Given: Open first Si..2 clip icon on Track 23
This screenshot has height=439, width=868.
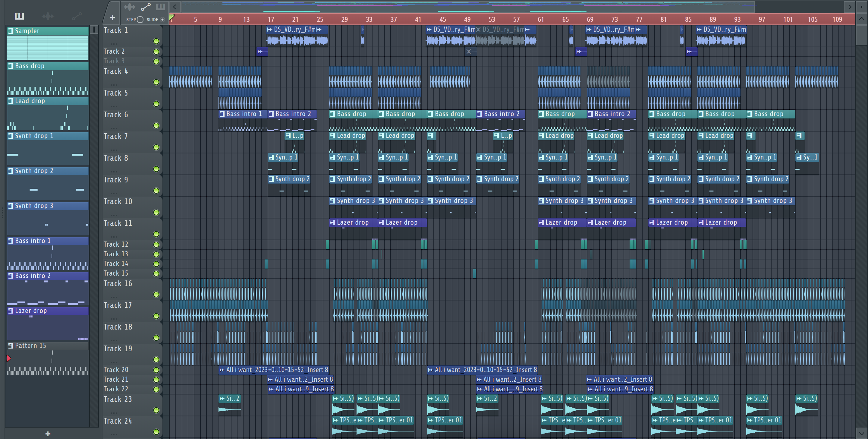Looking at the screenshot, I should click(x=222, y=399).
